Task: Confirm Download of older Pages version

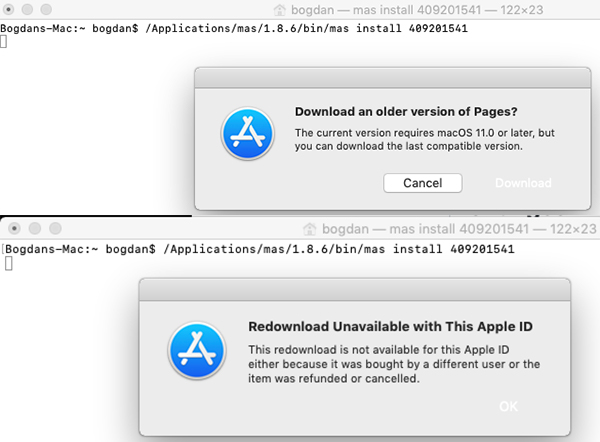Action: (x=523, y=183)
